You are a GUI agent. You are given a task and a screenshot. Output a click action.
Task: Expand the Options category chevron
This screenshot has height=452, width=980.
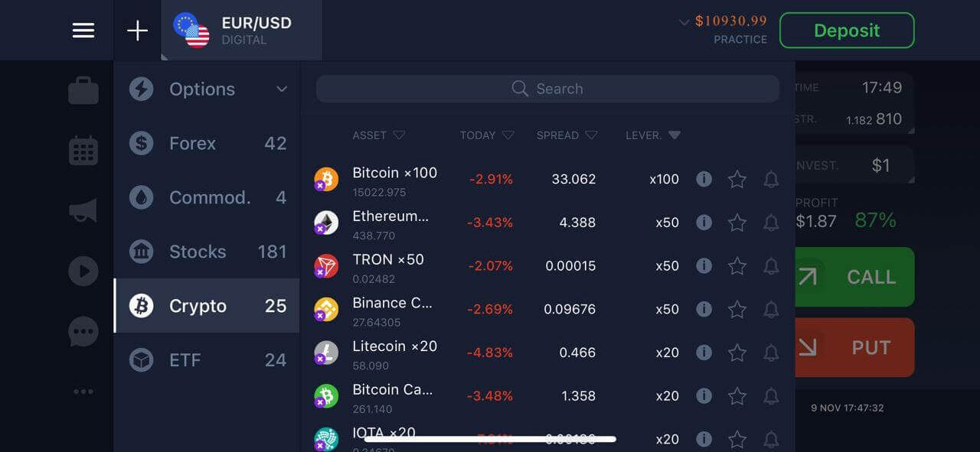click(x=282, y=89)
